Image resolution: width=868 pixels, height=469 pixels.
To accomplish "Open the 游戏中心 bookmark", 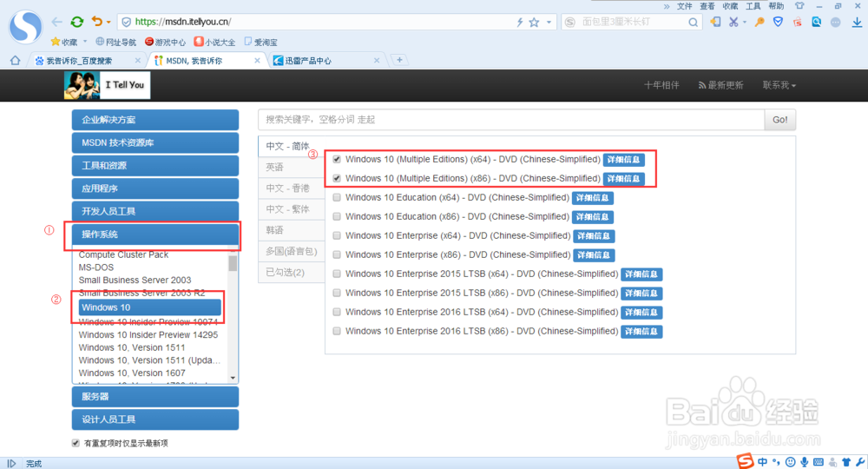I will [165, 42].
